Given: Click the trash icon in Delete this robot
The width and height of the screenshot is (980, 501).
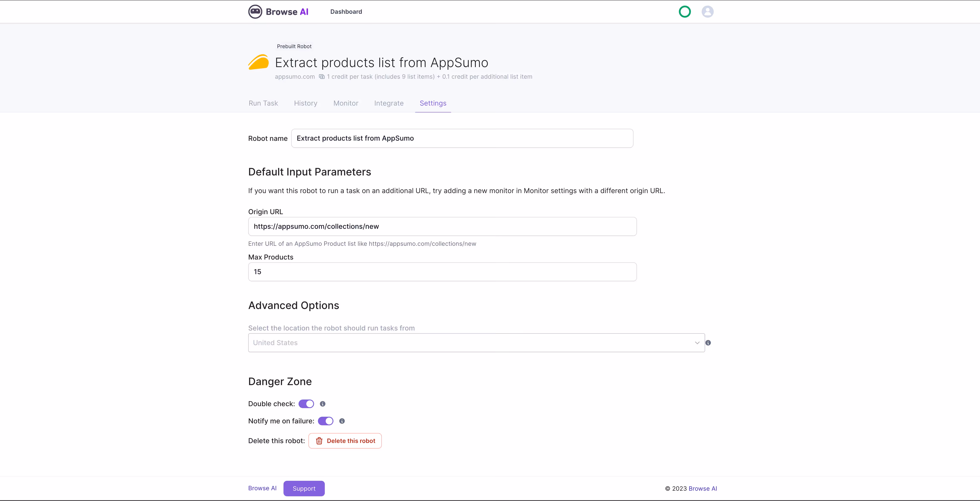Looking at the screenshot, I should tap(319, 441).
